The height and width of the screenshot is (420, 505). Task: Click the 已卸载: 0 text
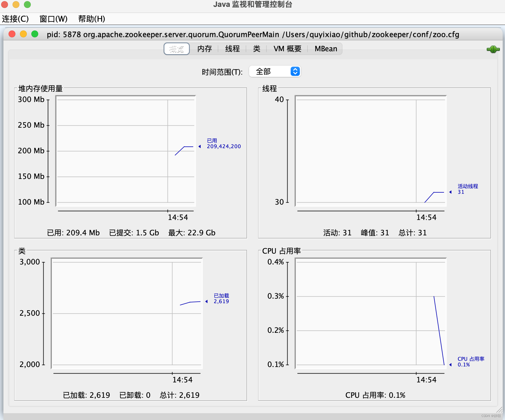(135, 395)
